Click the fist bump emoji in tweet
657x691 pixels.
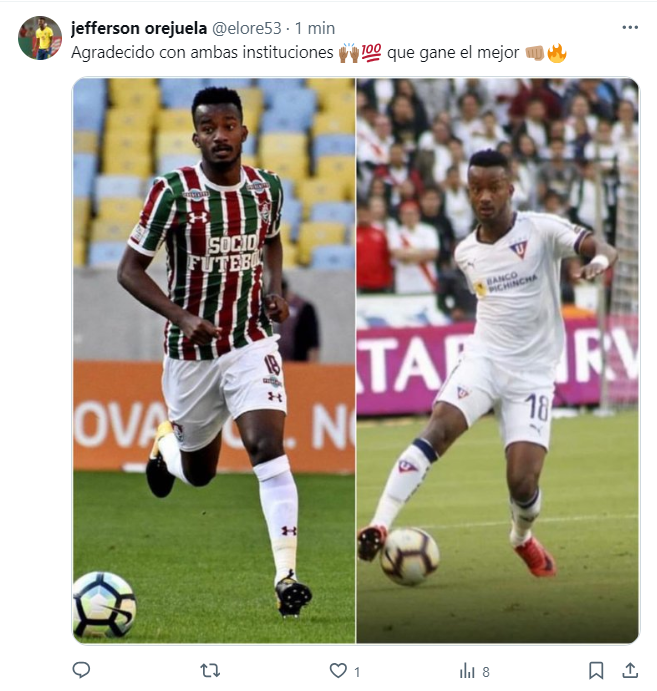point(535,53)
